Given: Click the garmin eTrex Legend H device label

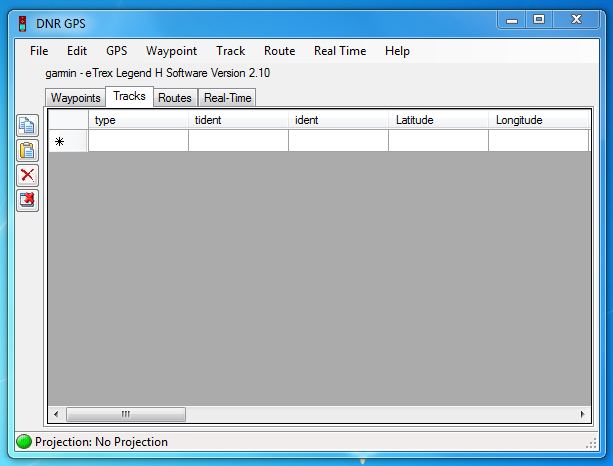Looking at the screenshot, I should (x=158, y=73).
